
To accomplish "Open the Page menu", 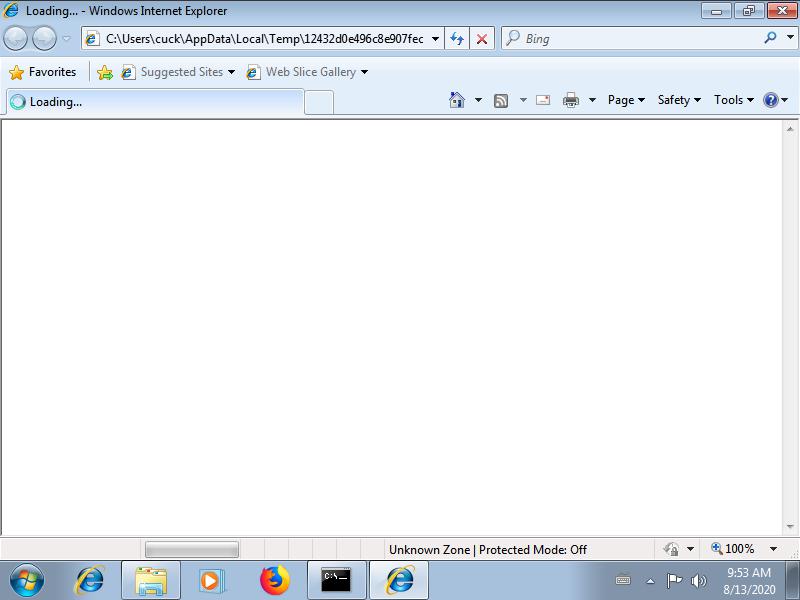I will coord(626,100).
